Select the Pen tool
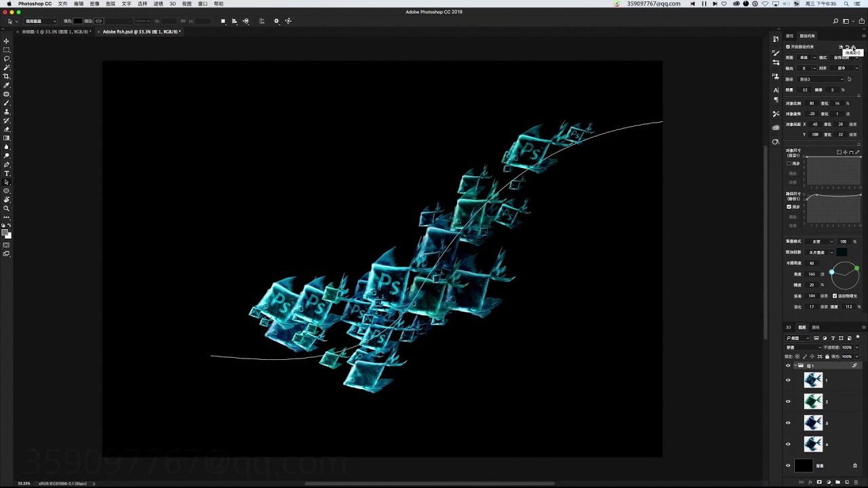This screenshot has width=868, height=488. click(x=7, y=165)
